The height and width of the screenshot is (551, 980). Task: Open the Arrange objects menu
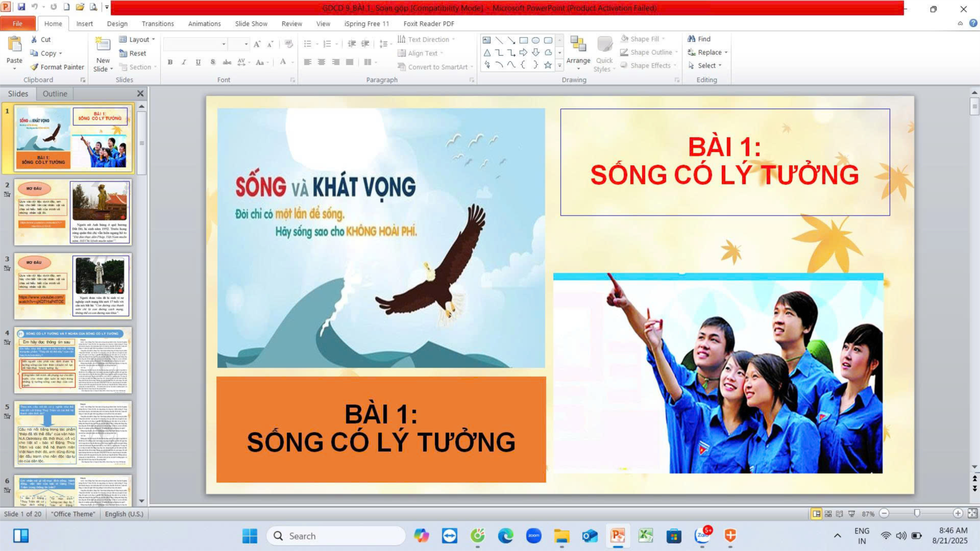click(578, 53)
